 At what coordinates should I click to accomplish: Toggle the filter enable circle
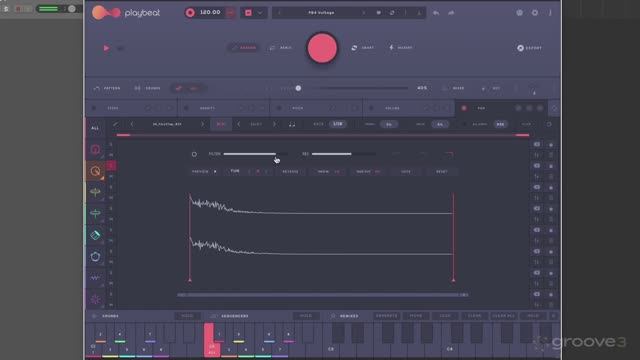194,154
